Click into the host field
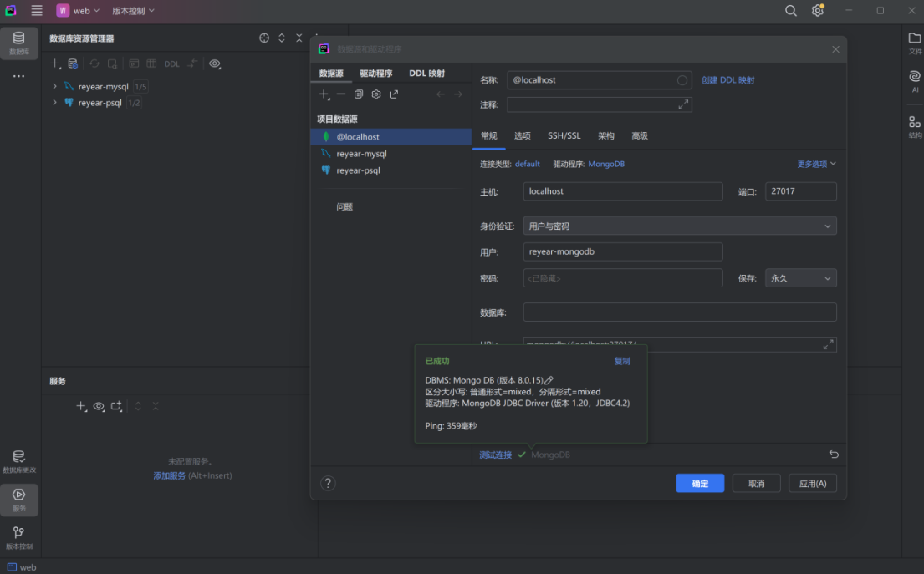The width and height of the screenshot is (924, 574). click(x=622, y=191)
